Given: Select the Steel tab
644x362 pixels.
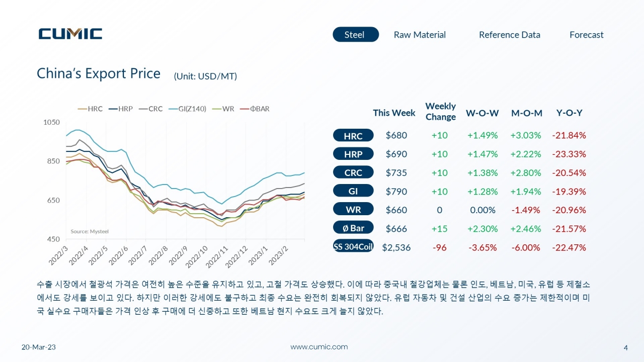Looking at the screenshot, I should tap(355, 35).
